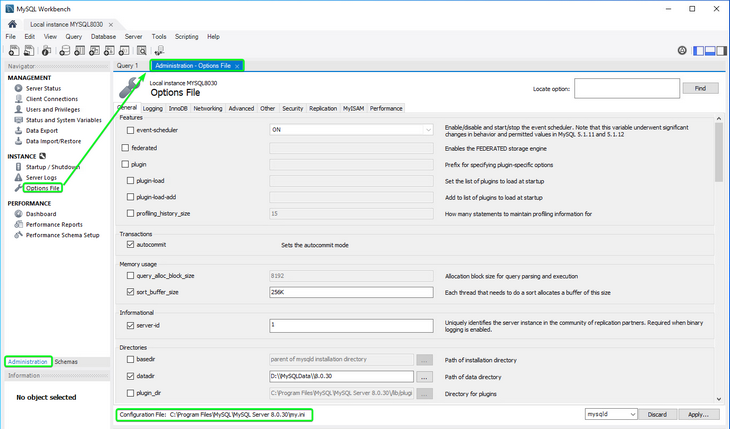This screenshot has height=429, width=730.
Task: Click the options scrollbar down arrow
Action: point(719,399)
